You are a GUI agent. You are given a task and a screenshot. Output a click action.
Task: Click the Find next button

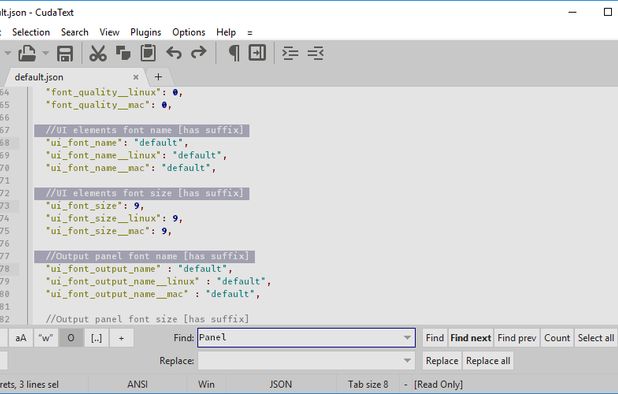click(x=471, y=338)
